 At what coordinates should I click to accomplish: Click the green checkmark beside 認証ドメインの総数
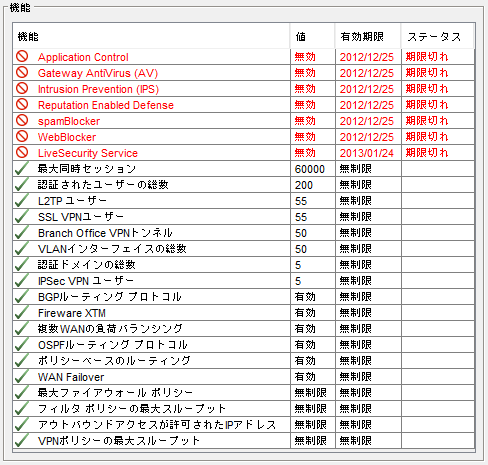pos(22,264)
